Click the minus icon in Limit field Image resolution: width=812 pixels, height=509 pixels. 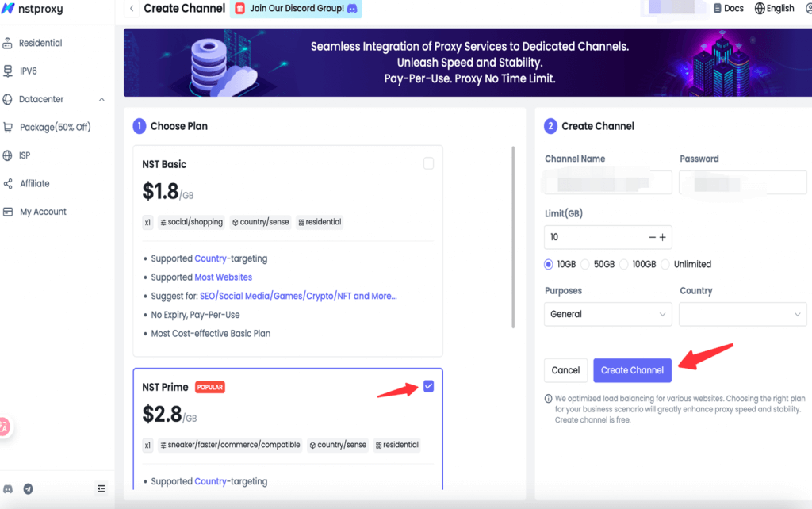tap(653, 237)
